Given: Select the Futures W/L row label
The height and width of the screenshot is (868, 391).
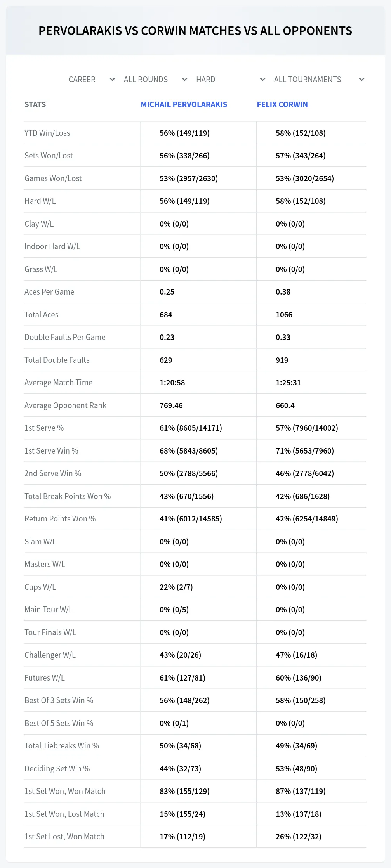Looking at the screenshot, I should tap(45, 678).
